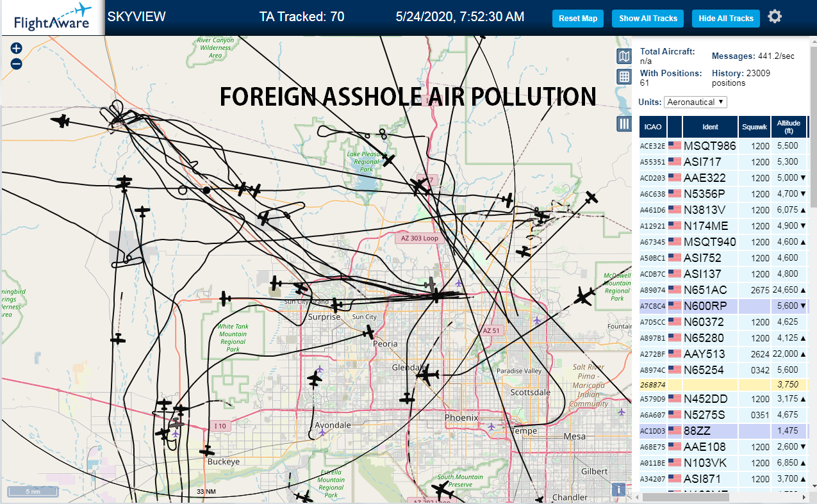Select the aircraft icon near Peoria
This screenshot has height=504, width=817.
368,332
